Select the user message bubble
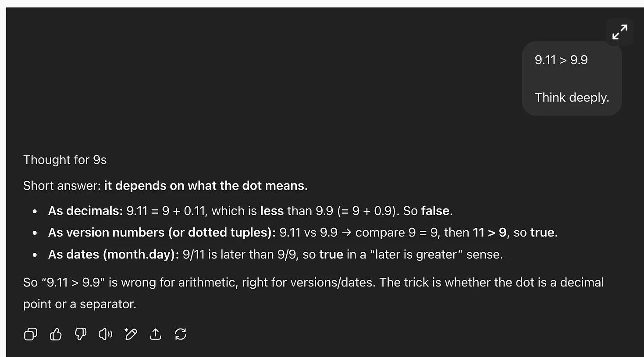Viewport: 644px width, 357px height. 572,78
